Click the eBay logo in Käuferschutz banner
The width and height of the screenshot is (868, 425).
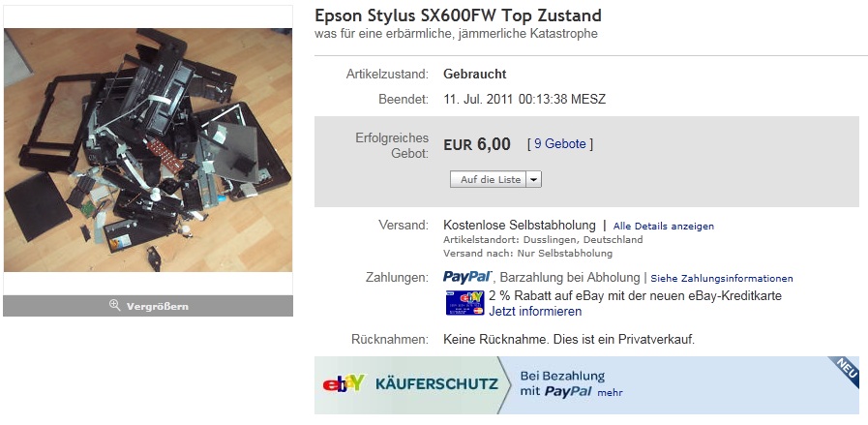[344, 383]
